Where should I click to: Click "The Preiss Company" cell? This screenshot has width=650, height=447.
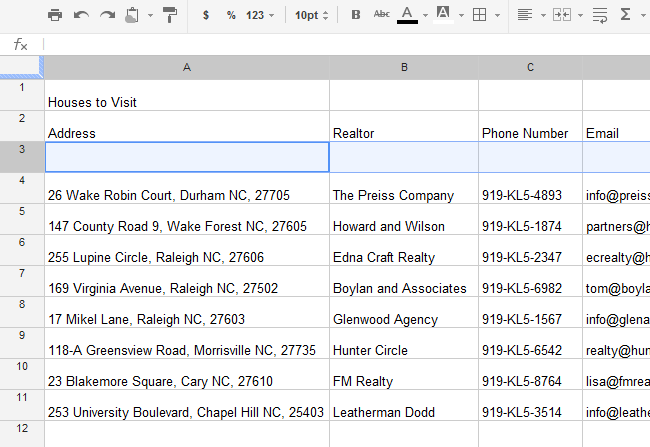point(404,188)
